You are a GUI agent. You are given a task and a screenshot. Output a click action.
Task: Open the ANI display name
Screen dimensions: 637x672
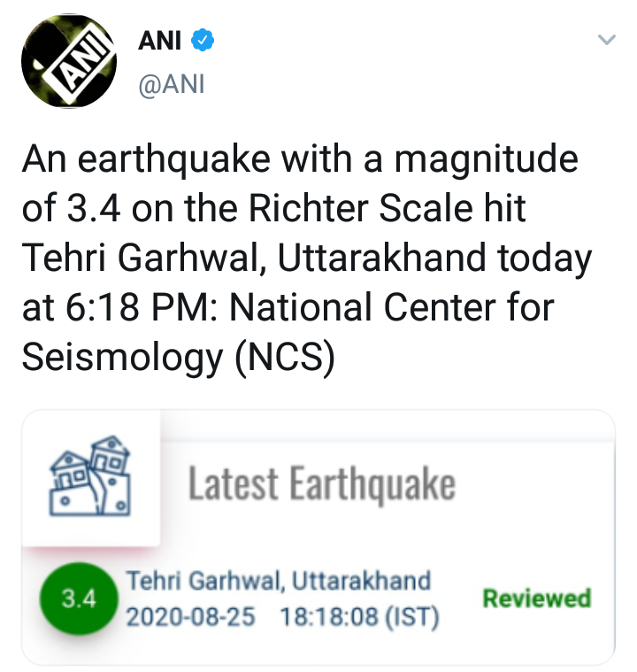click(x=159, y=40)
